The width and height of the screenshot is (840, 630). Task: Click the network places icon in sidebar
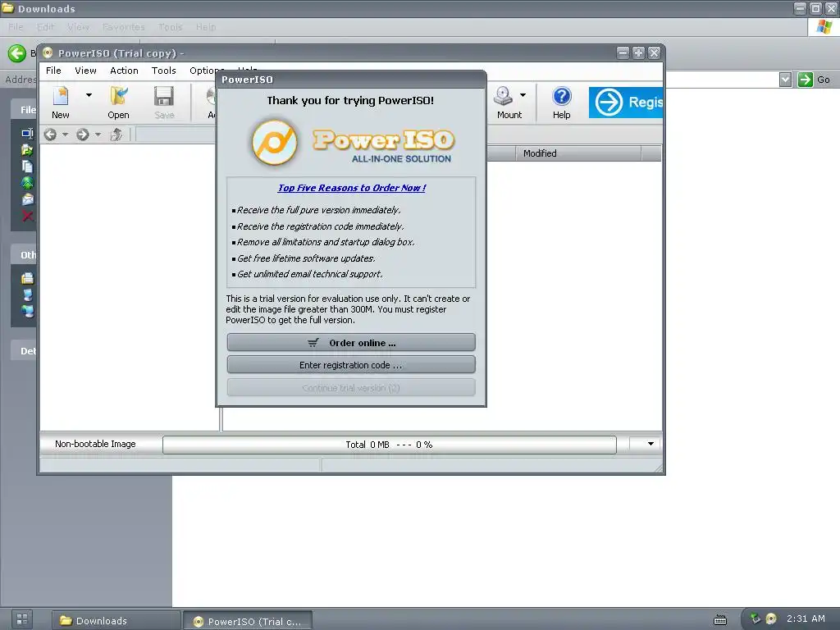click(x=27, y=311)
